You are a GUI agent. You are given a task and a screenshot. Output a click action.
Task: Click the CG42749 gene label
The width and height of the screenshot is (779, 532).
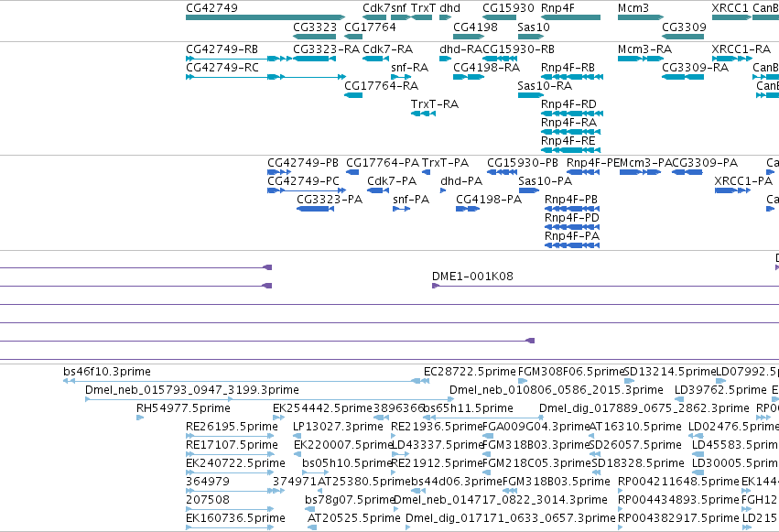pos(211,8)
